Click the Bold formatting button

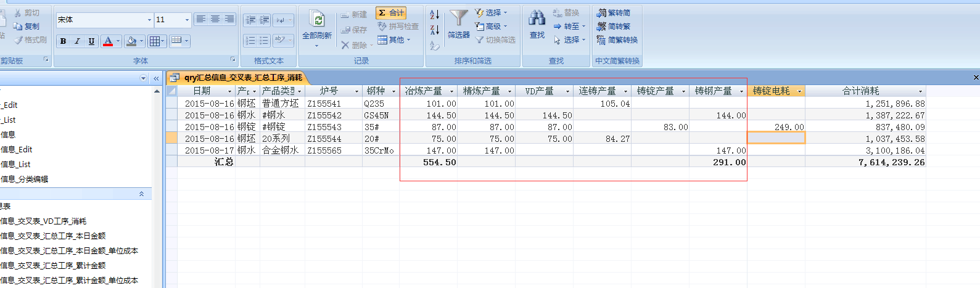[x=63, y=41]
